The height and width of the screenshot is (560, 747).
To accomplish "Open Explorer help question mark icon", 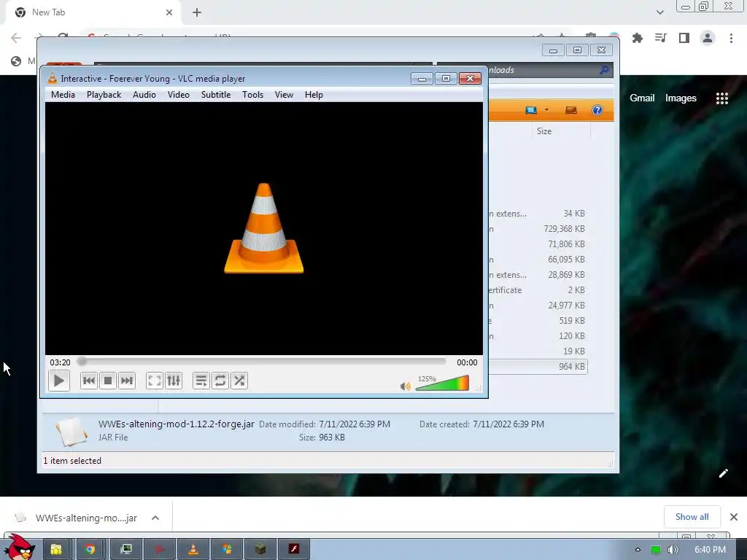I will pyautogui.click(x=597, y=111).
